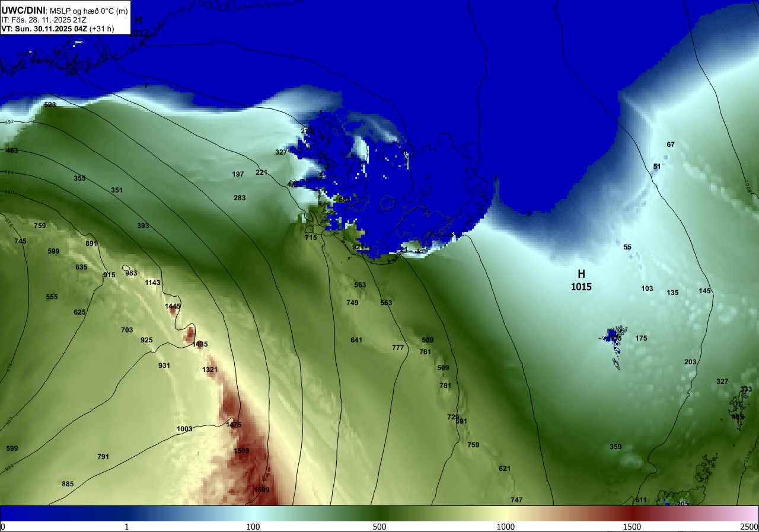
Task: Click the map value '703'
Action: coord(127,330)
